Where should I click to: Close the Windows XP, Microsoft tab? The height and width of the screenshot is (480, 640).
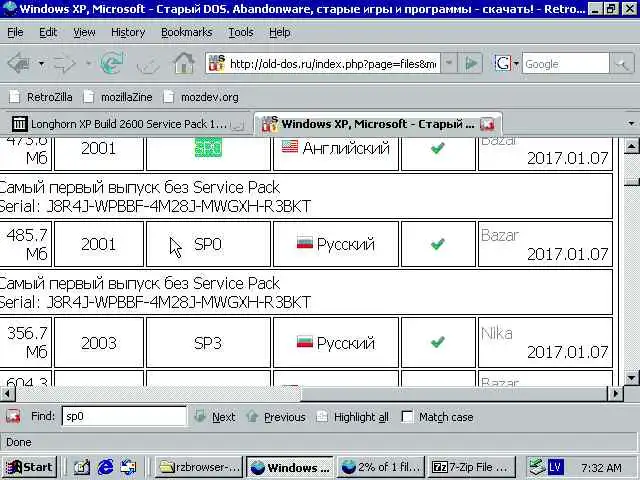click(487, 124)
